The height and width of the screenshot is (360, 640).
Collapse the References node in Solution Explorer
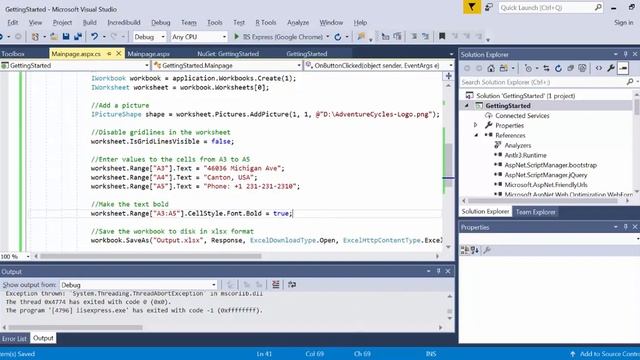coord(476,135)
